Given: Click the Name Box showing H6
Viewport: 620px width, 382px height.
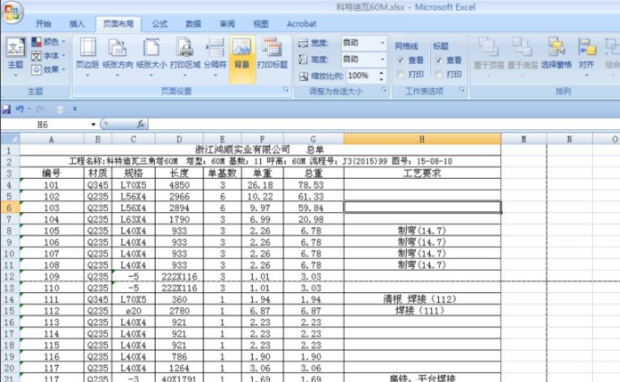Looking at the screenshot, I should (x=44, y=125).
